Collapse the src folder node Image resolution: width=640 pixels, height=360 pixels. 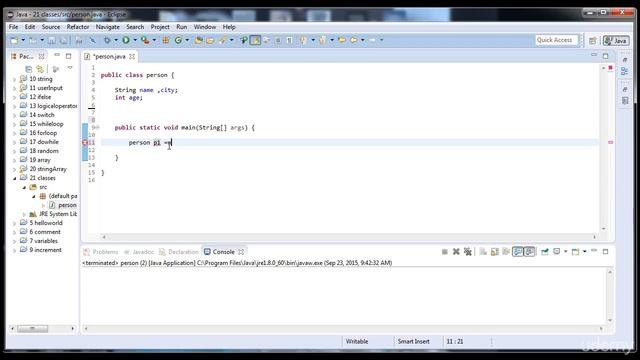point(24,187)
